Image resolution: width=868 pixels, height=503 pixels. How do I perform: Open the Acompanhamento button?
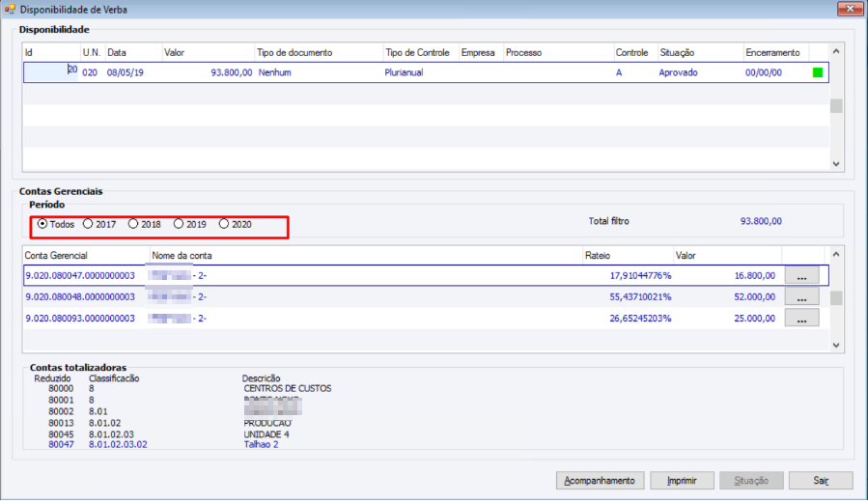tap(600, 481)
